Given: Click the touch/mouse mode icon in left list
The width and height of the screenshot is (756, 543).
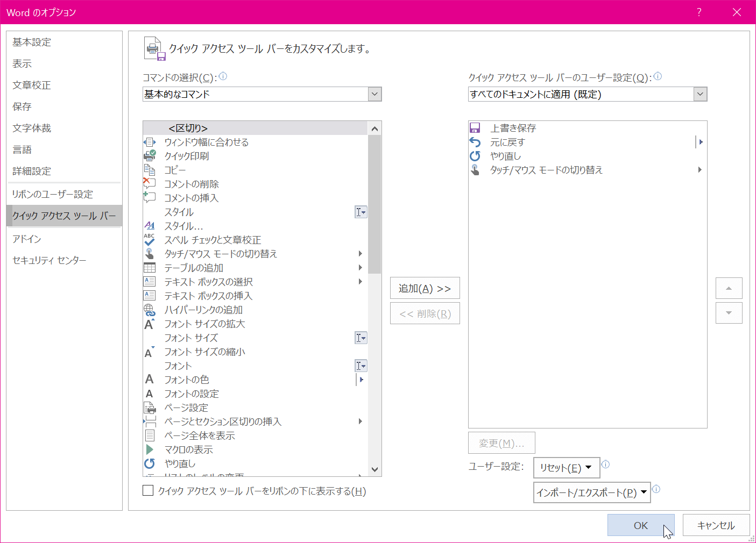Looking at the screenshot, I should (x=150, y=254).
